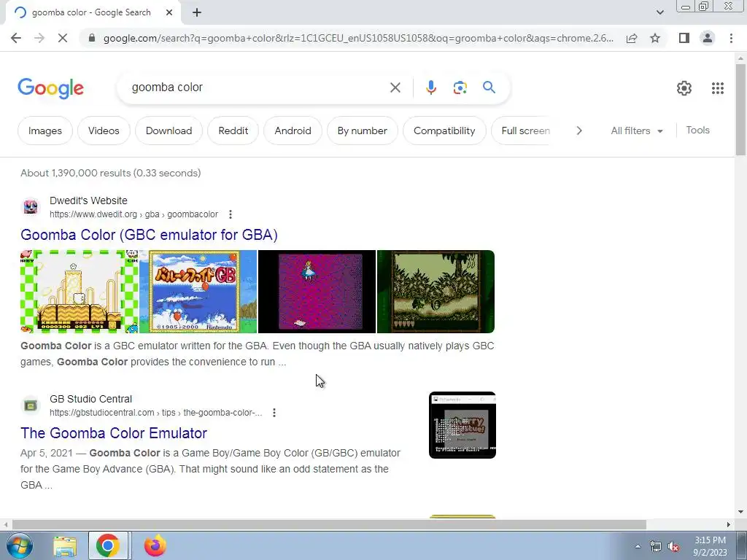Screen dimensions: 747x560
Task: Select the Reddit filter chip
Action: pos(233,131)
